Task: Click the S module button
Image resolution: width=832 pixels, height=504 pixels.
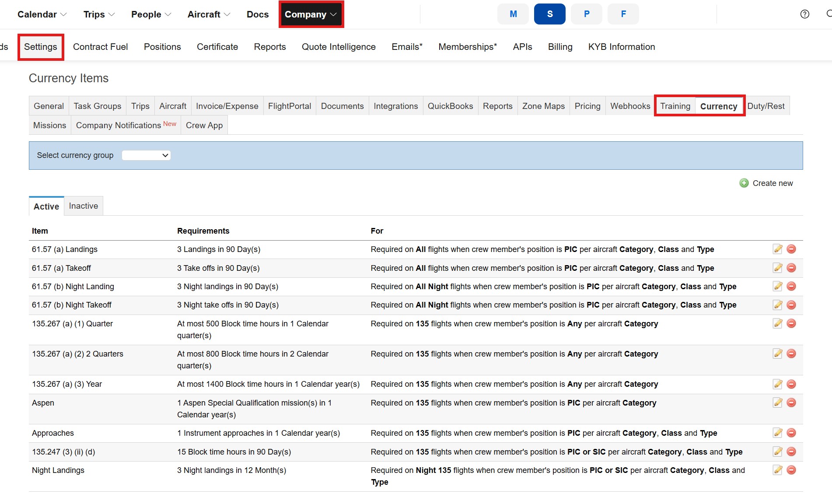Action: [550, 14]
